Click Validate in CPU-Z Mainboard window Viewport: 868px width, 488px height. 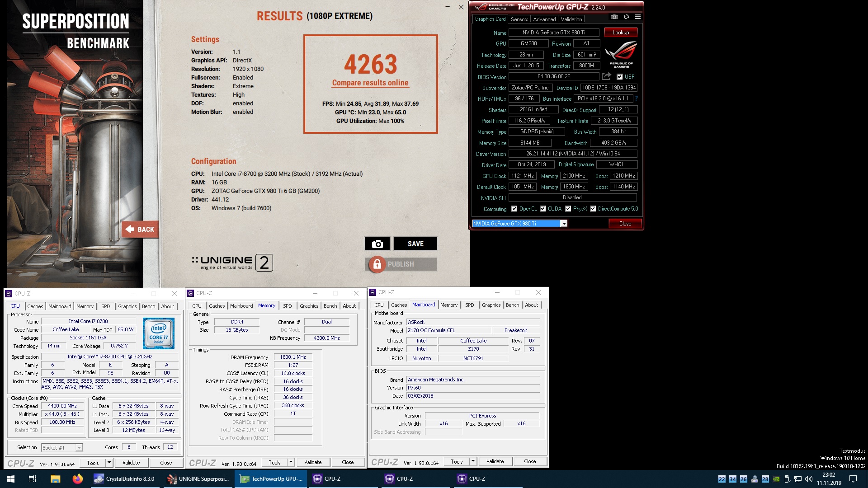click(495, 461)
